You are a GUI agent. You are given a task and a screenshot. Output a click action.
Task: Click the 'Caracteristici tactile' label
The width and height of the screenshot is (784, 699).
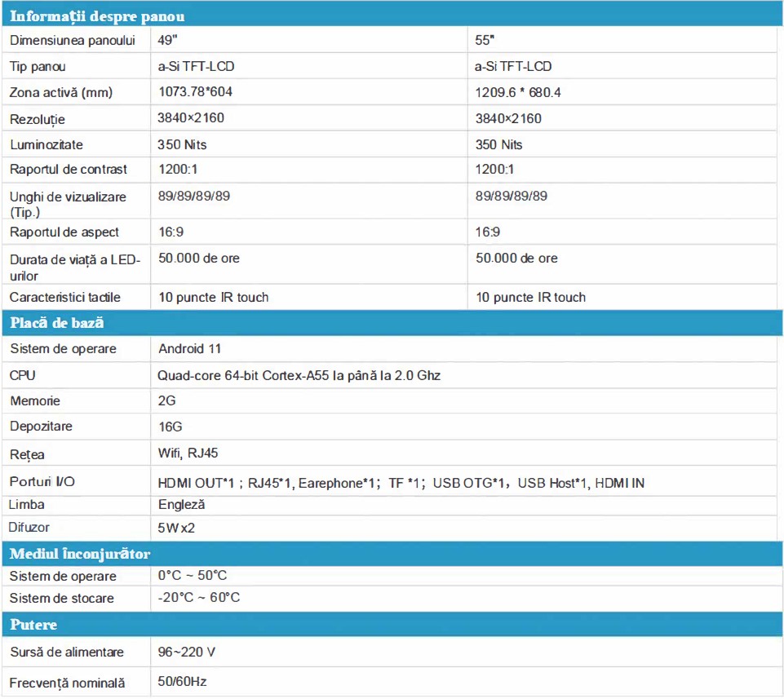click(x=65, y=297)
